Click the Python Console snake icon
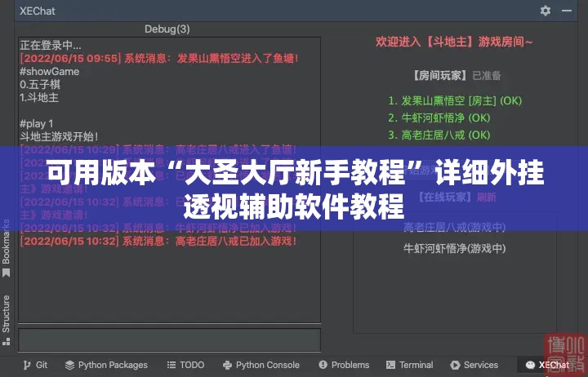The height and width of the screenshot is (377, 588). tap(227, 365)
